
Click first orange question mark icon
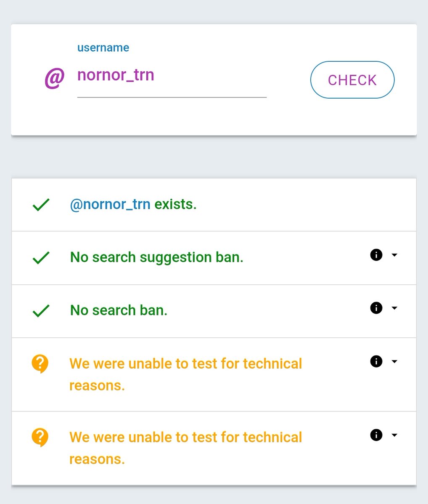coord(40,363)
